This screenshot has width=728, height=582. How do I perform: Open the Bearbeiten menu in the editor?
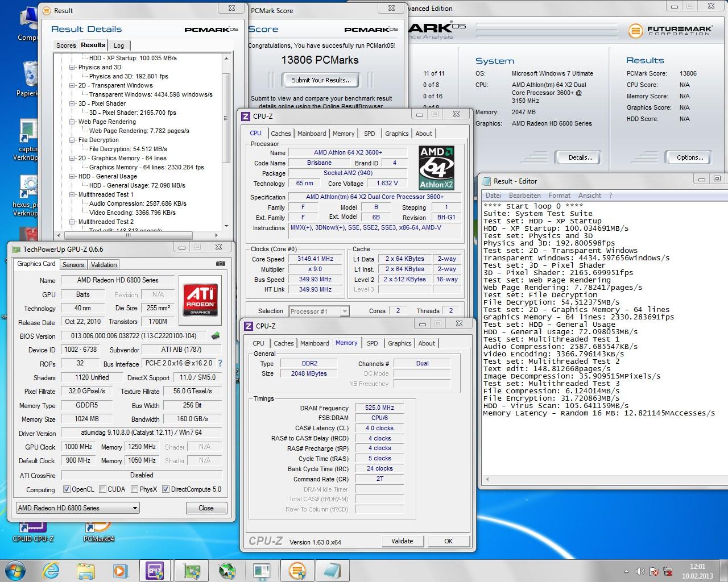click(524, 196)
